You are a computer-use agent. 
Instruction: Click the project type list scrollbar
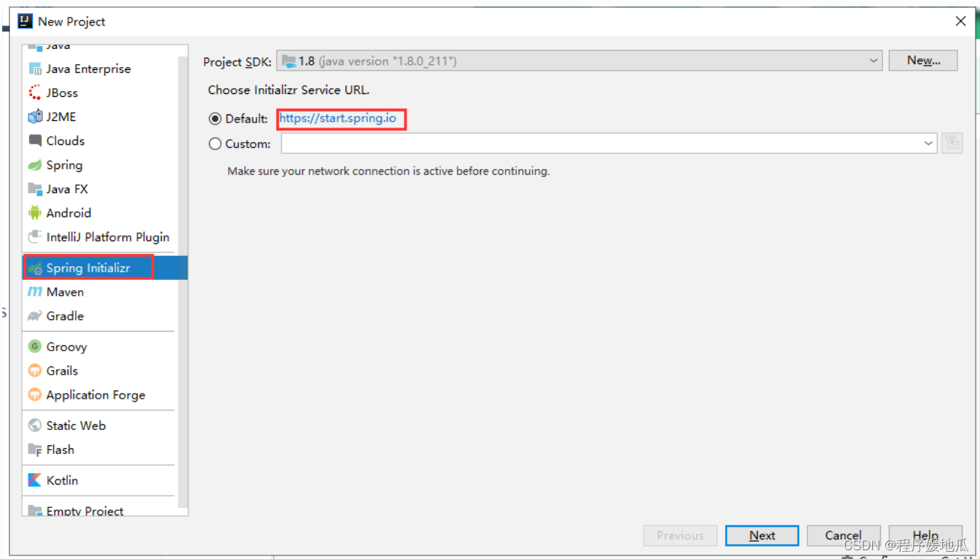click(182, 281)
